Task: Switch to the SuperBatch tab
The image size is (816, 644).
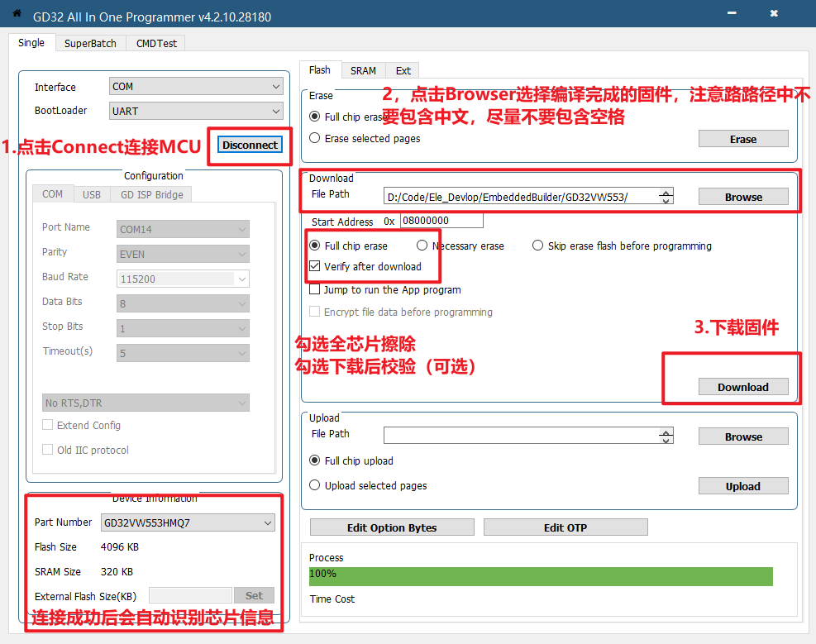Action: 91,43
